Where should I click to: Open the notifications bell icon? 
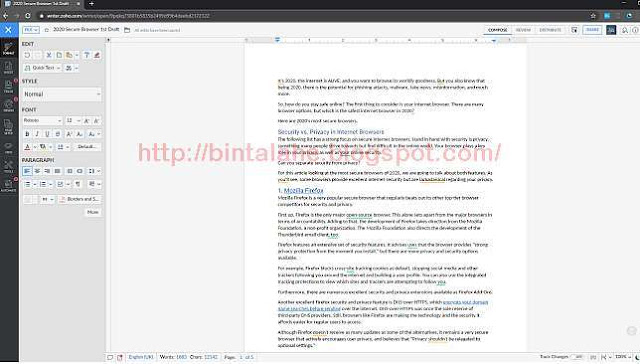(624, 30)
